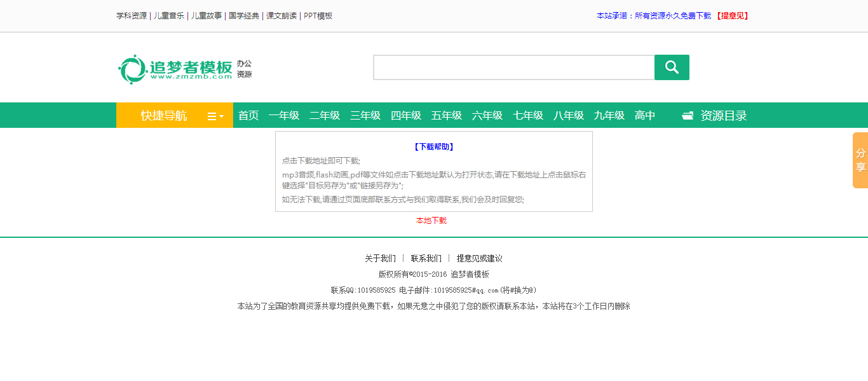Select 一年级 in the navigation bar

point(284,116)
